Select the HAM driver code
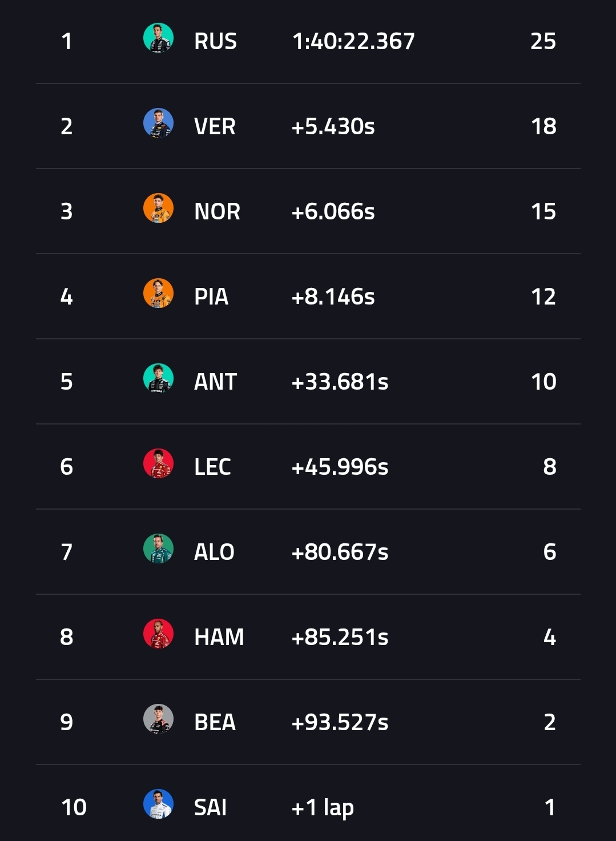The width and height of the screenshot is (616, 841). 219,637
